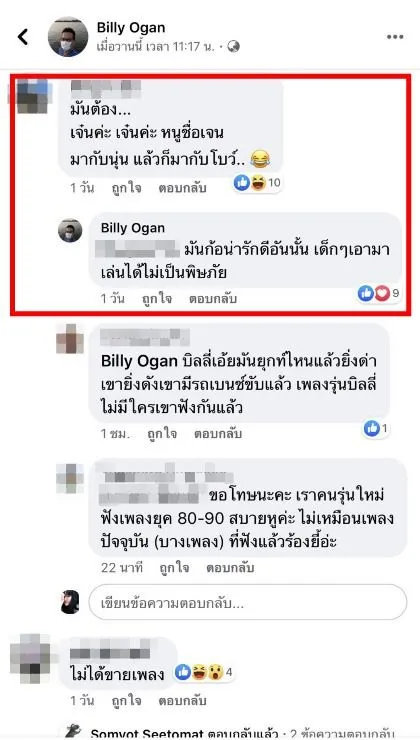
Task: Open the Billy Ogan page name in header
Action: pyautogui.click(x=131, y=28)
